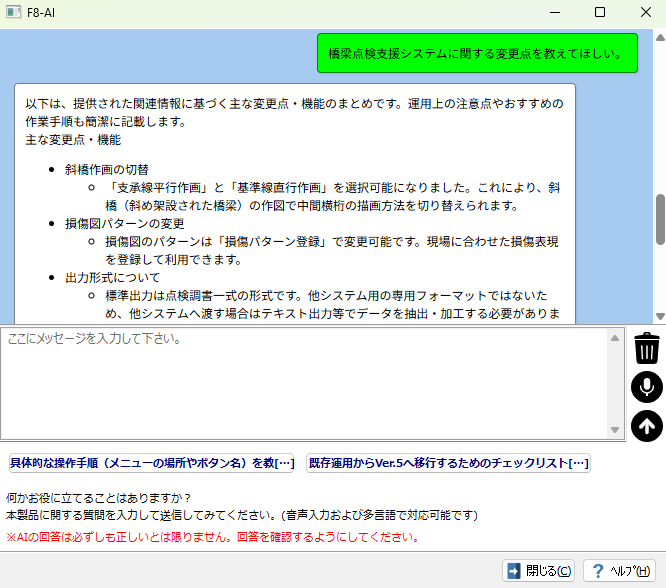Click the 閉じる(C) button
The width and height of the screenshot is (666, 588).
click(539, 571)
